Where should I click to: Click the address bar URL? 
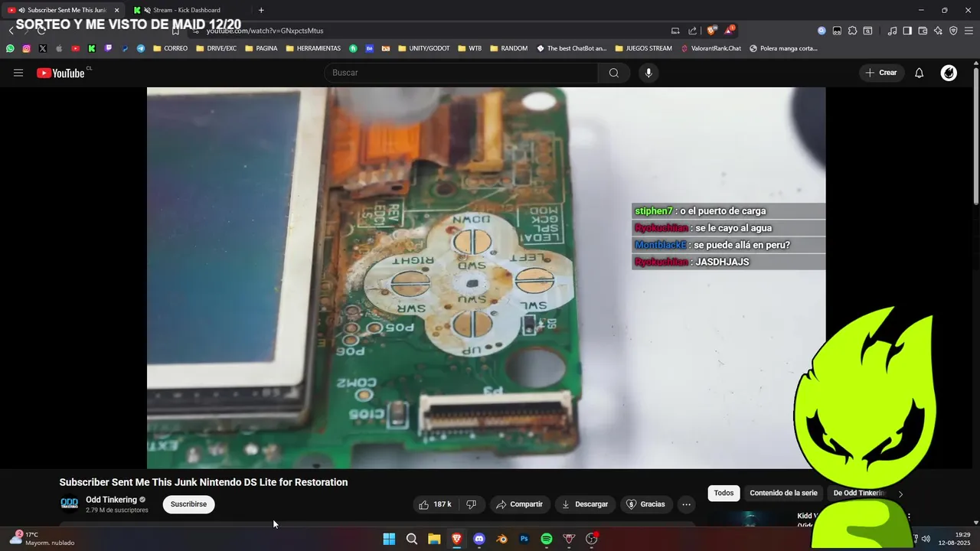(265, 31)
